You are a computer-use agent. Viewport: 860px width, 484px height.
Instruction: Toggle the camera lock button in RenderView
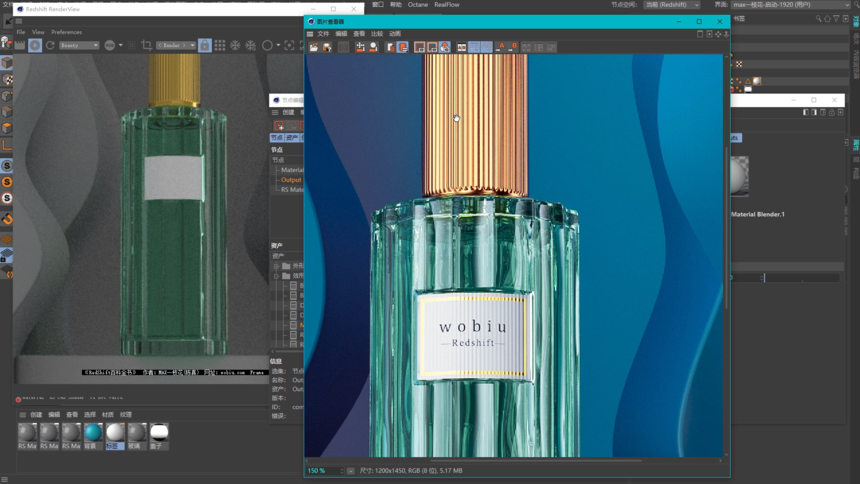point(205,45)
